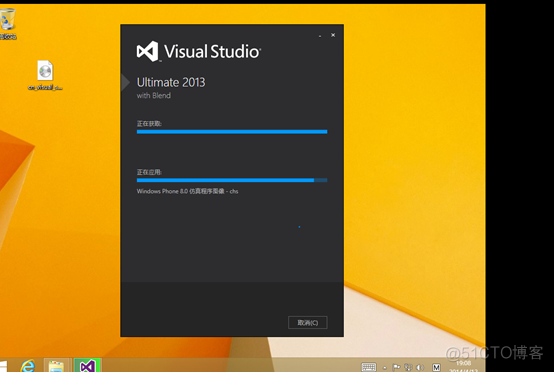554x372 pixels.
Task: Open Action Center flag icon in tray
Action: tap(396, 367)
